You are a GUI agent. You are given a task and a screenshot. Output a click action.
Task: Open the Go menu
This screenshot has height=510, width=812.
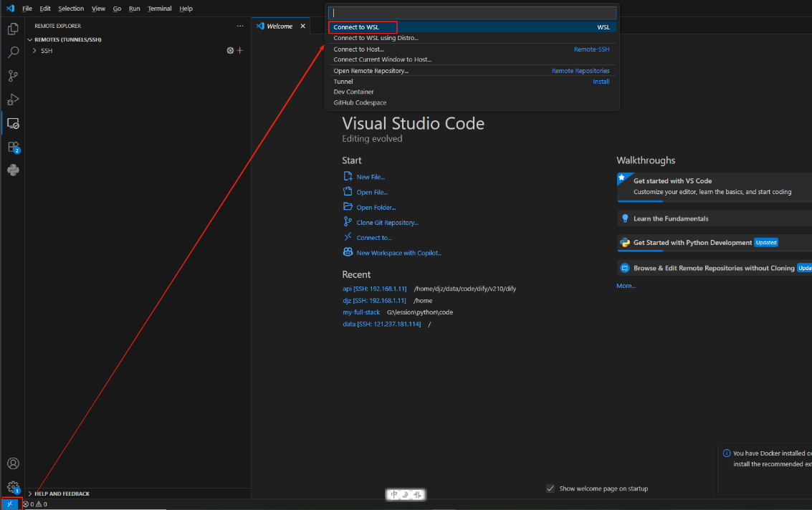[x=117, y=9]
